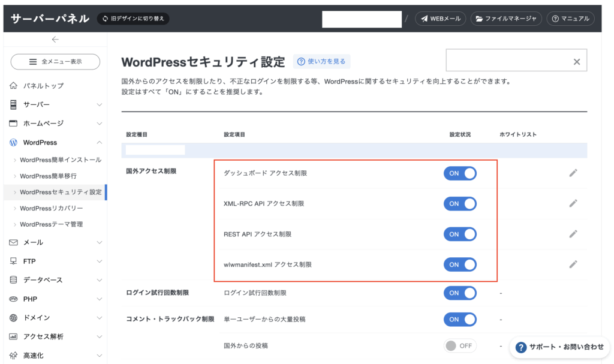Click コメント・トラックバック制限 category label
This screenshot has width=614, height=364.
[x=170, y=319]
